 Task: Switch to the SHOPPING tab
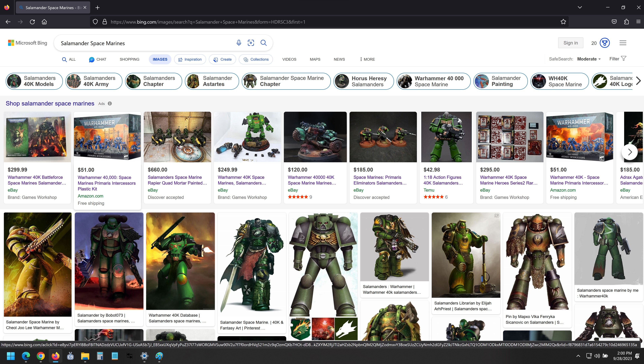[x=129, y=59]
